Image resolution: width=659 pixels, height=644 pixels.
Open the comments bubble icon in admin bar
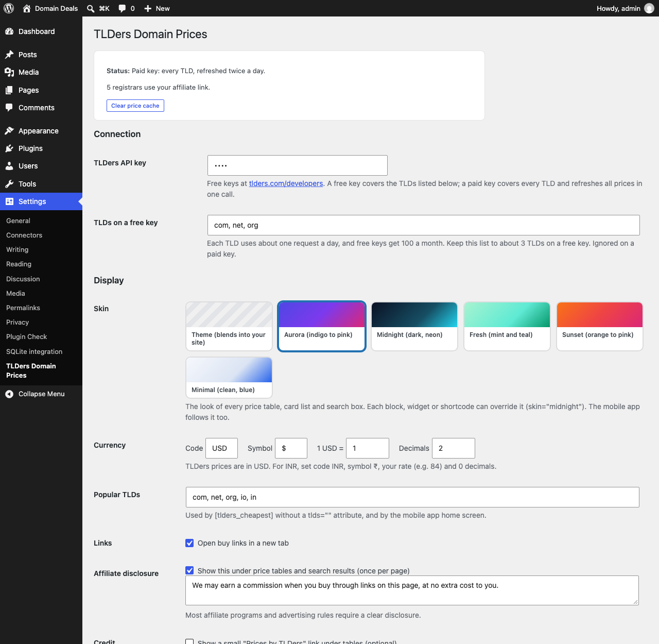point(122,8)
